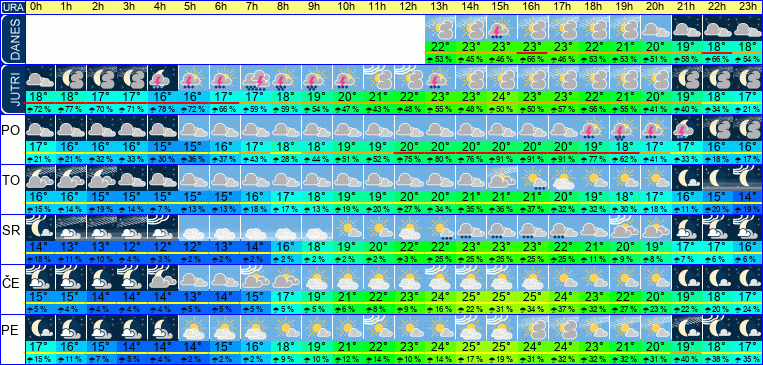Click the URA header label
The height and width of the screenshot is (365, 763).
(x=12, y=8)
